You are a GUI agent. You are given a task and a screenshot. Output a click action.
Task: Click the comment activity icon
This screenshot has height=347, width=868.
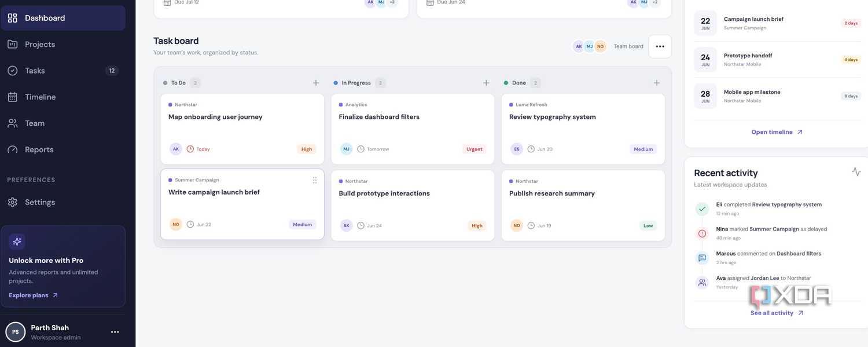pos(702,258)
